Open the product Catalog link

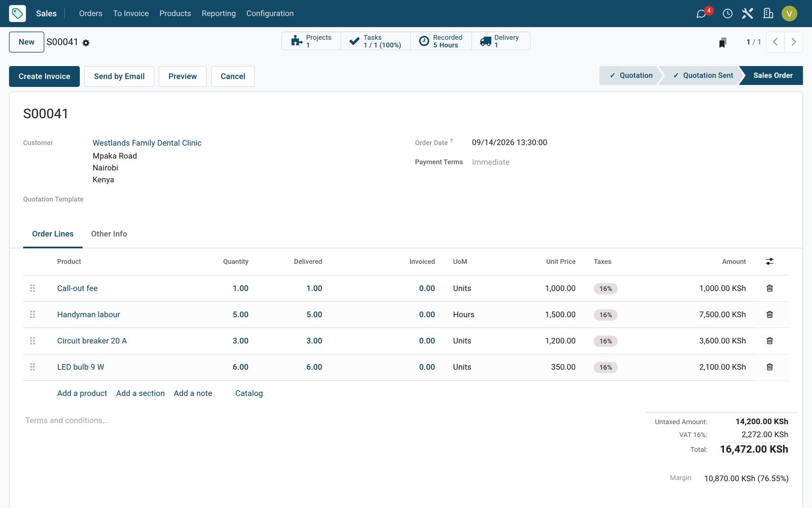(x=249, y=393)
